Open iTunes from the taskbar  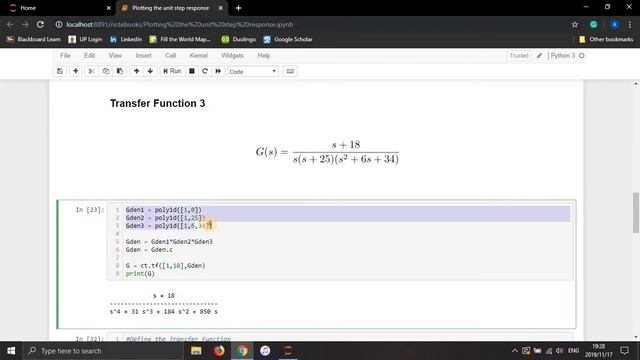pos(265,351)
